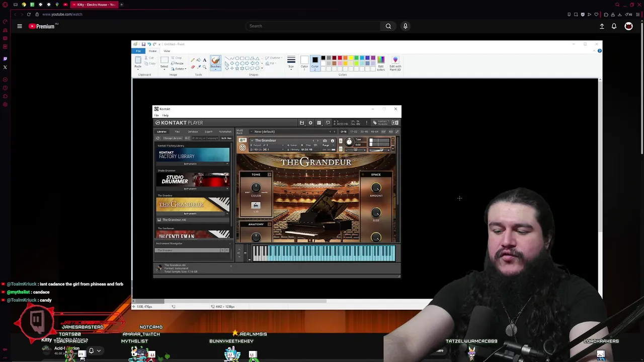Viewport: 644px width, 362px height.
Task: Click the YouTube Premium logo
Action: (x=41, y=26)
